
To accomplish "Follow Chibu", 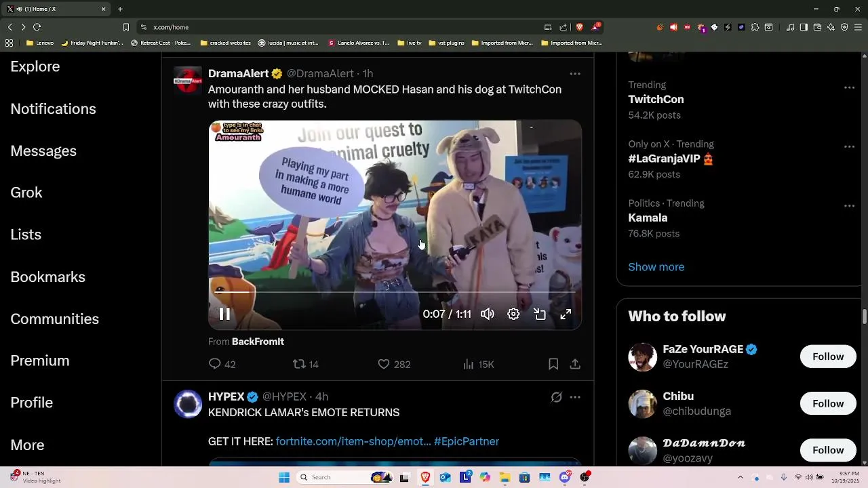I will tap(828, 403).
